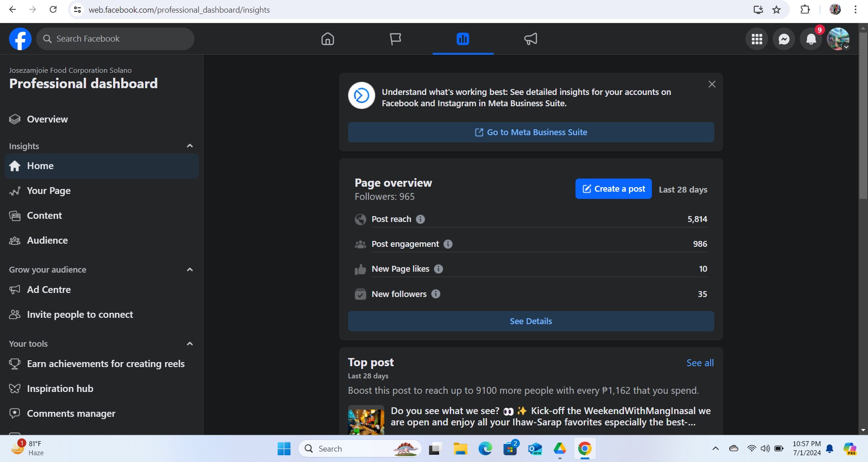Collapse the Your tools section
This screenshot has width=868, height=462.
(x=190, y=344)
